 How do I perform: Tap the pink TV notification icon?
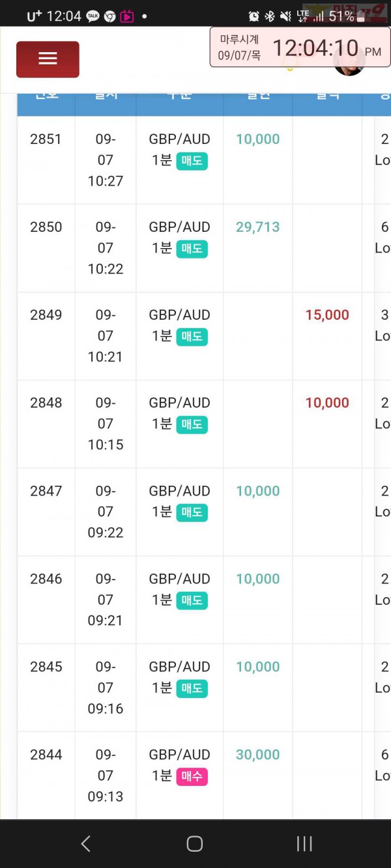pos(126,16)
